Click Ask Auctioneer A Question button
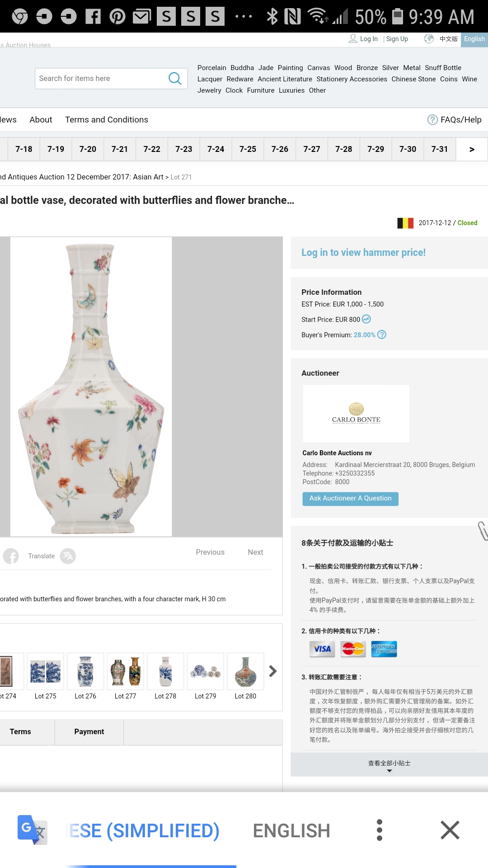The image size is (488, 868). pos(350,498)
